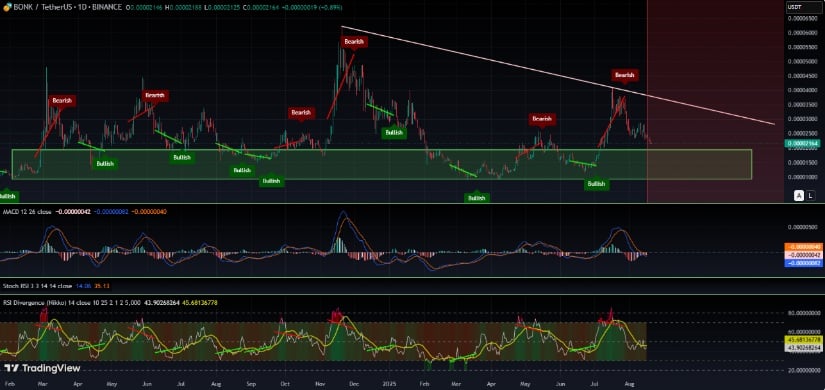The width and height of the screenshot is (825, 390).
Task: Select the MACD 12 26 close legend
Action: click(x=27, y=212)
